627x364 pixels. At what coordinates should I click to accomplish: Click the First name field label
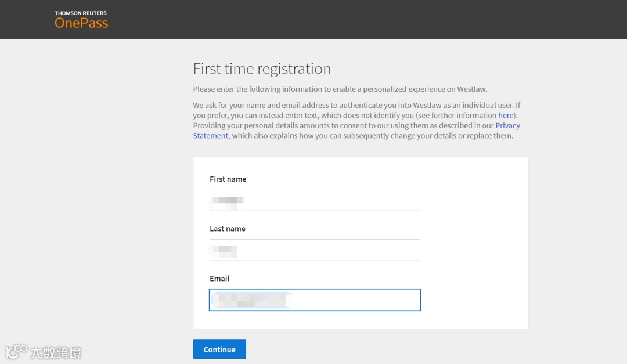pos(228,179)
